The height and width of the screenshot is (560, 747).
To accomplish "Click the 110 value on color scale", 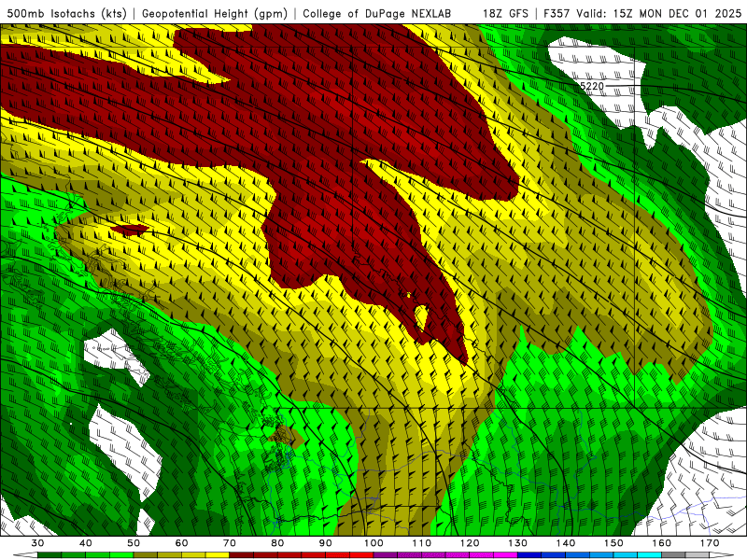I will pos(422,543).
